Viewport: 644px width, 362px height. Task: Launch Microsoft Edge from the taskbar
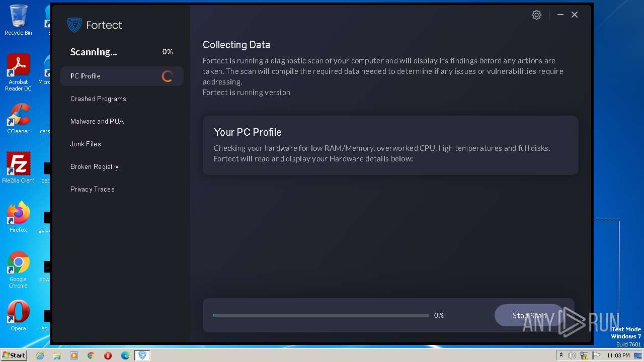pos(125,355)
